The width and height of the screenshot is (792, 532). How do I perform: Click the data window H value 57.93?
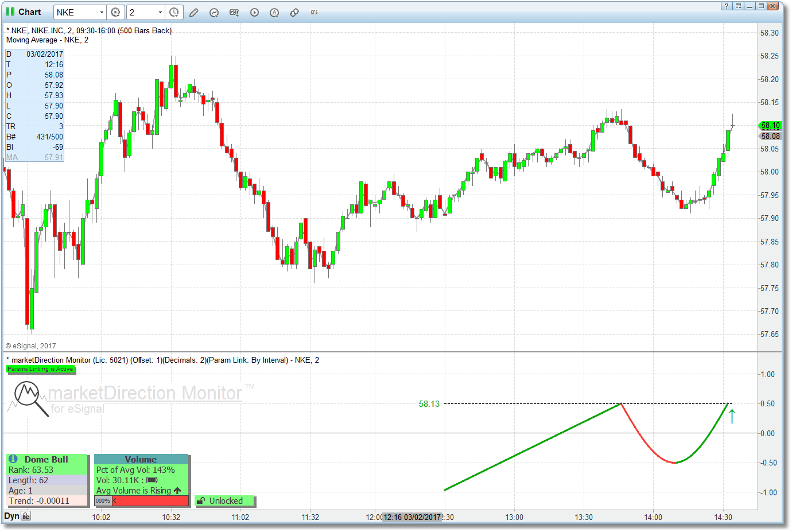(x=54, y=95)
